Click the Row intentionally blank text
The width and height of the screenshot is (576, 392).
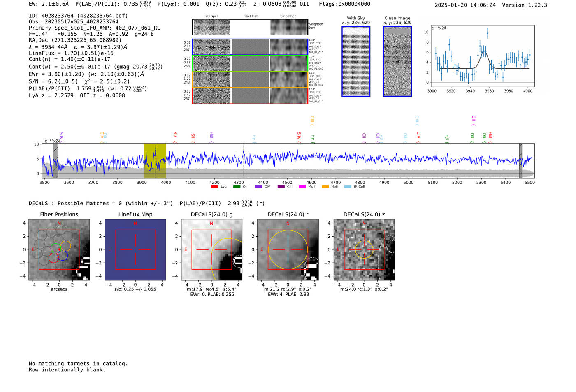[67, 370]
